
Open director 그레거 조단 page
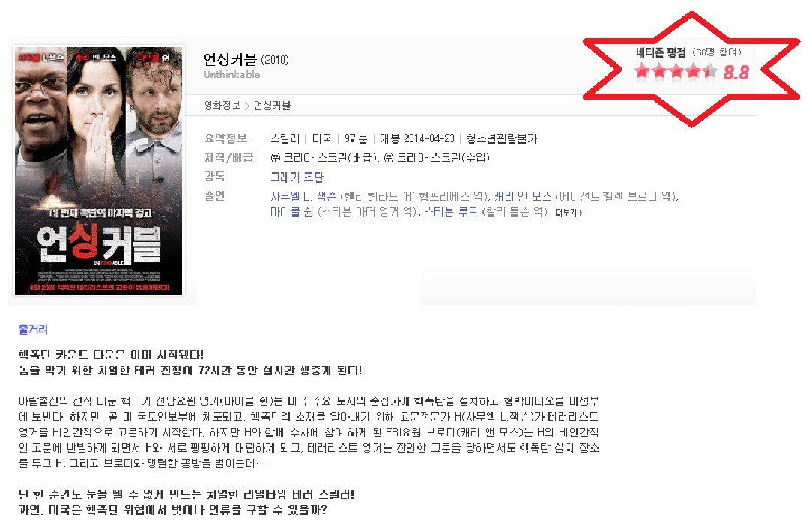point(297,177)
